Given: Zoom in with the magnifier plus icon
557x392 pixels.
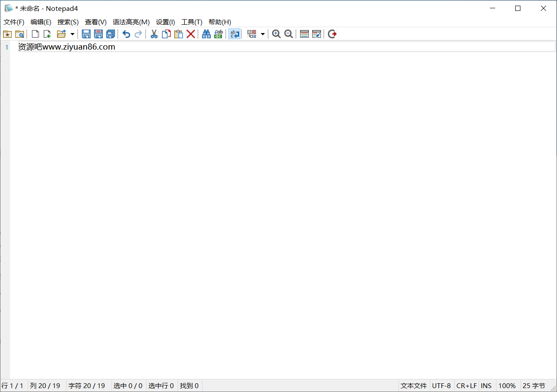Looking at the screenshot, I should 276,34.
